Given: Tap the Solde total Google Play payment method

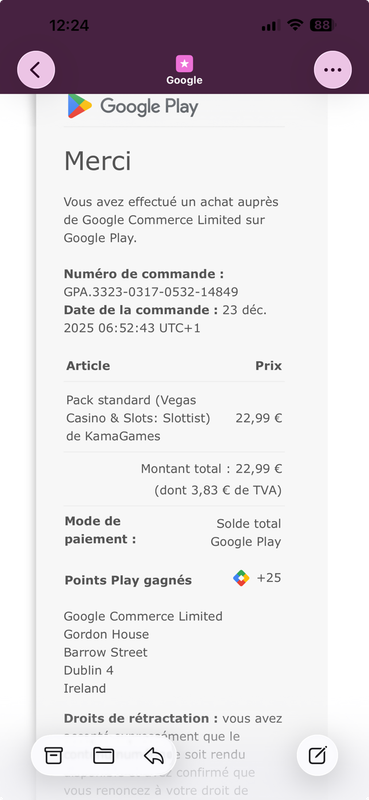Looking at the screenshot, I should 246,533.
